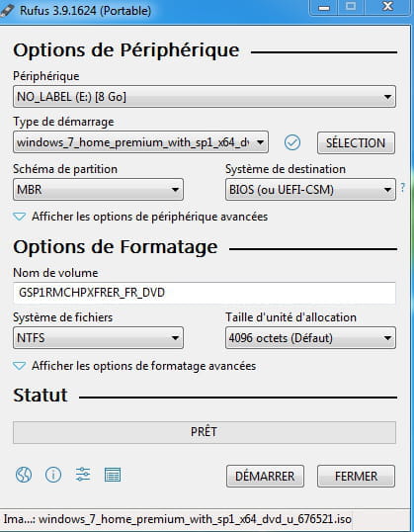Image resolution: width=414 pixels, height=532 pixels.
Task: Open the Périphérique NO_LABEL dropdown
Action: pos(205,97)
